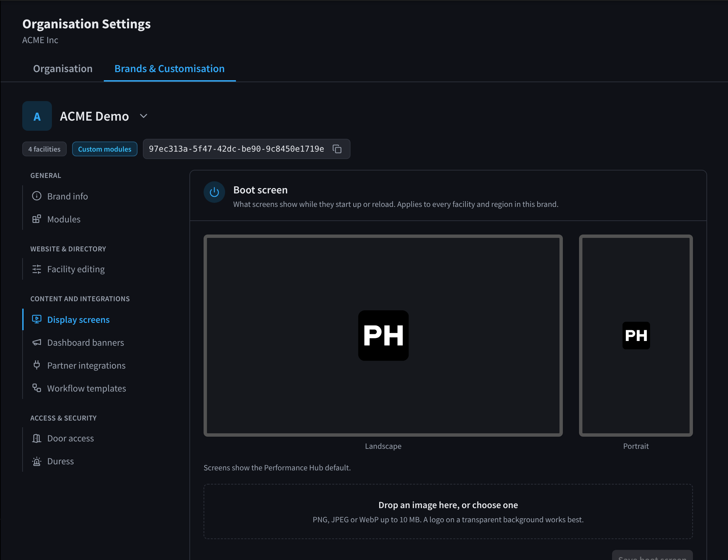The image size is (728, 560).
Task: Click the Duress alarm icon
Action: pyautogui.click(x=36, y=461)
